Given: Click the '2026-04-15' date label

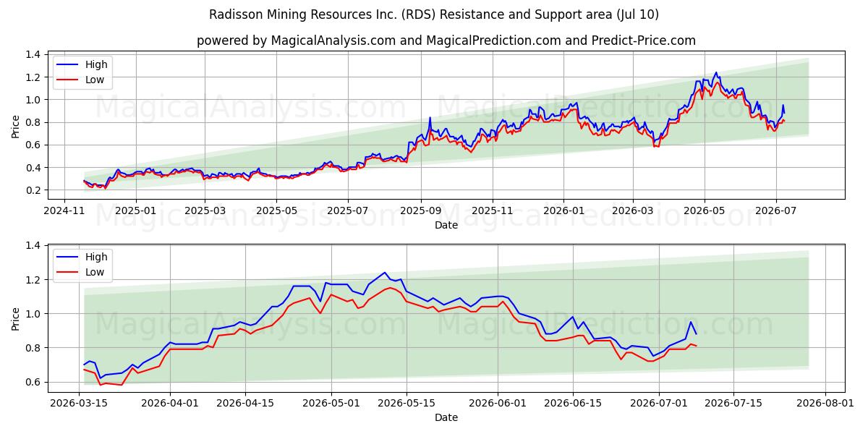Looking at the screenshot, I should 245,403.
